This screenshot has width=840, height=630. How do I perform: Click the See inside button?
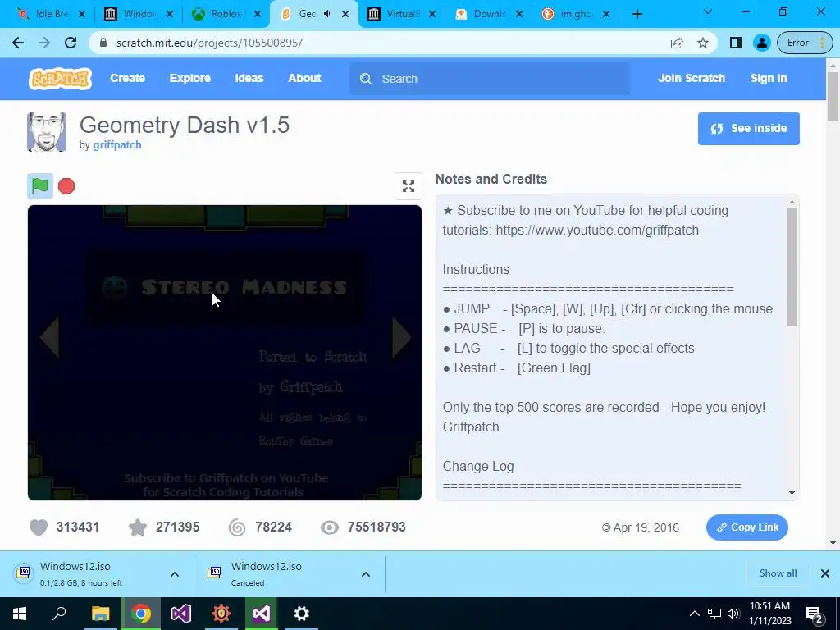pos(748,129)
